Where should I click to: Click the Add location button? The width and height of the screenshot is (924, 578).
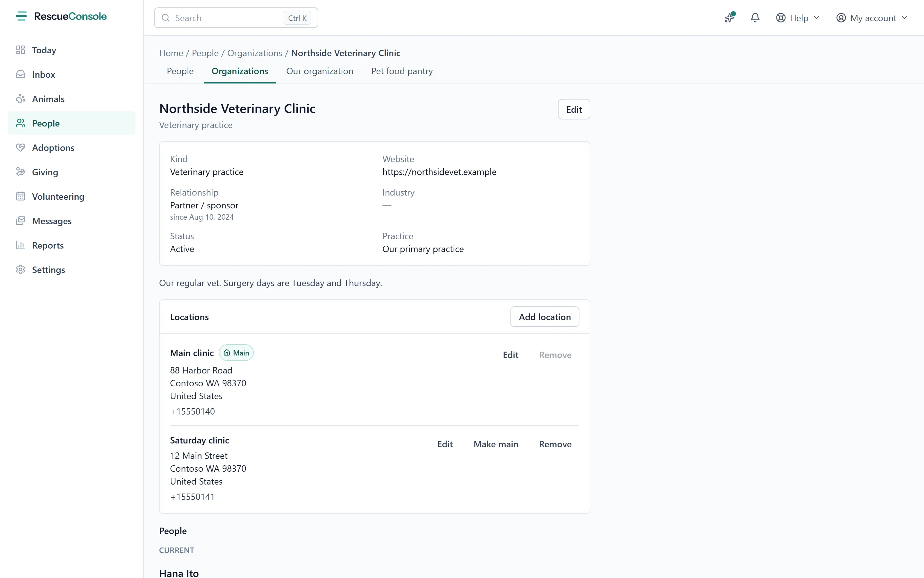(x=545, y=317)
